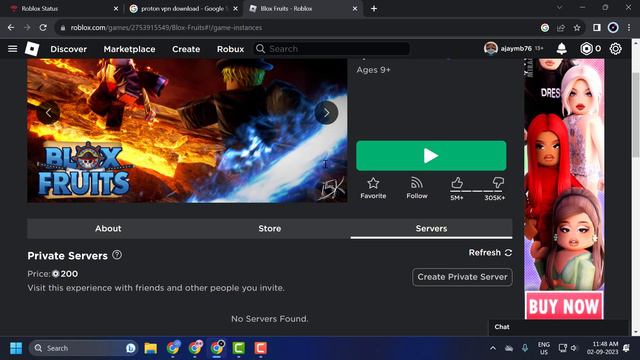The height and width of the screenshot is (360, 640).
Task: Go back in browser history
Action: (11, 27)
